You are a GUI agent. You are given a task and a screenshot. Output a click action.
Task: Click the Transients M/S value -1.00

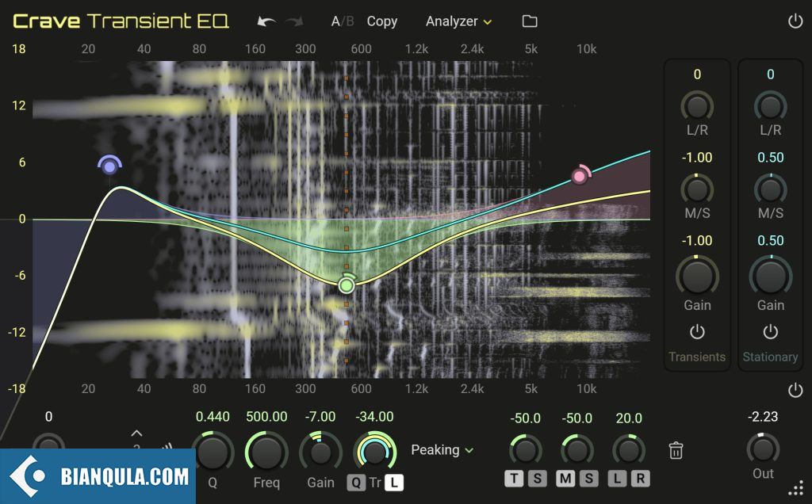point(697,158)
